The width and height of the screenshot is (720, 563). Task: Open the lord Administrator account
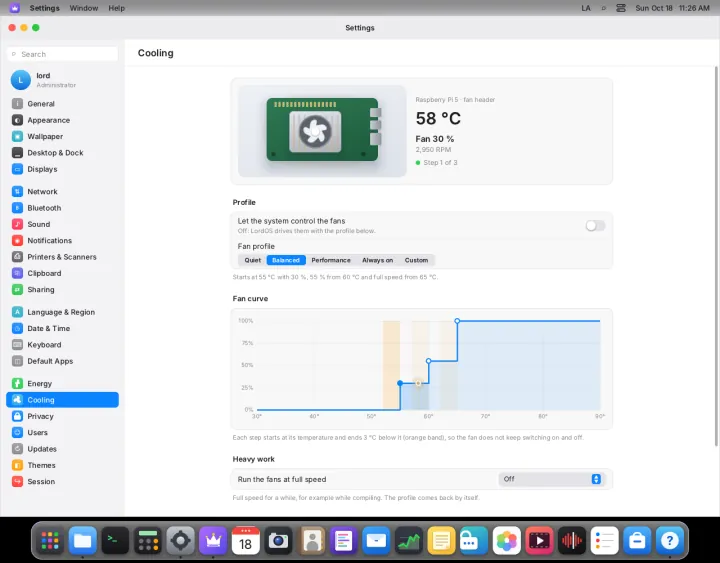click(x=63, y=80)
